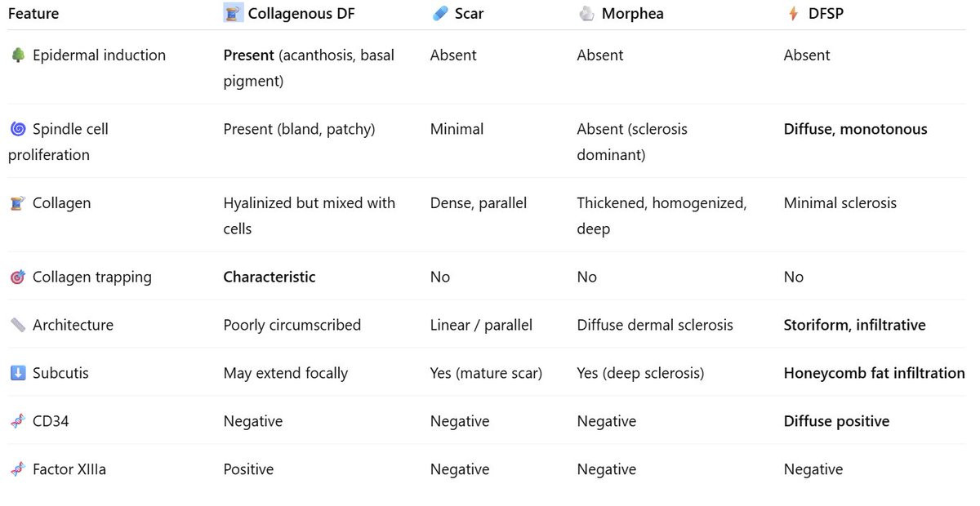Click the DNA icon beside CD34
The width and height of the screenshot is (980, 506).
point(18,421)
